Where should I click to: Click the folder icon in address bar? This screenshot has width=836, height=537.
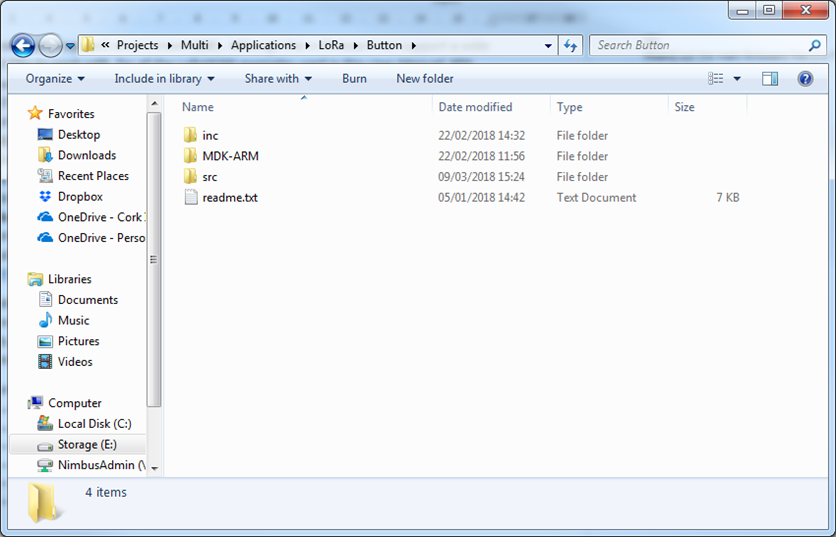(x=88, y=45)
